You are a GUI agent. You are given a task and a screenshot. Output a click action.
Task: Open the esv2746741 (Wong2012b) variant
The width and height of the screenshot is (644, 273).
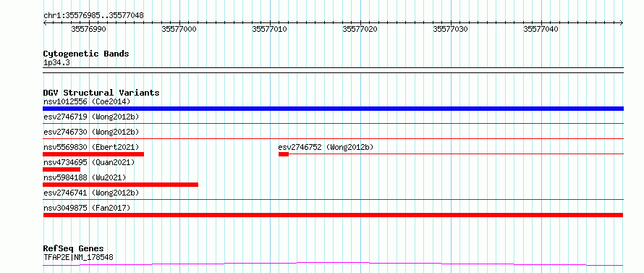pos(91,193)
